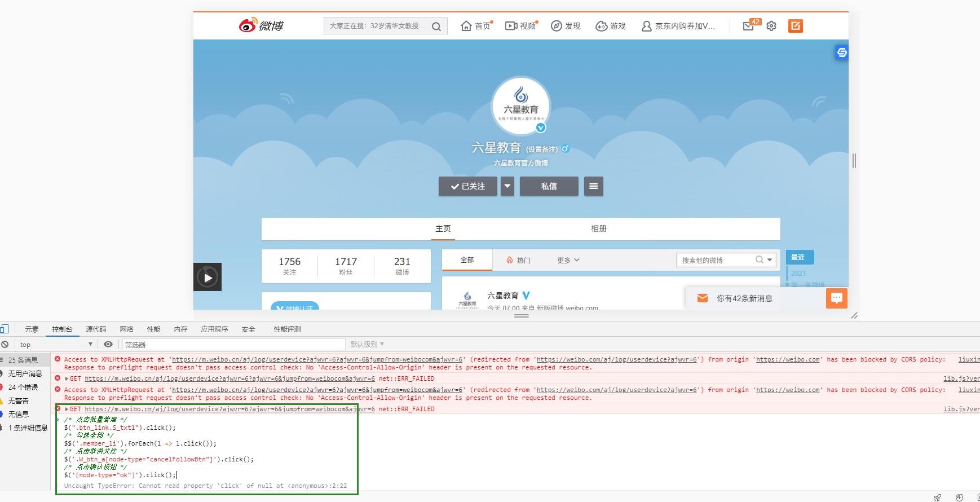The height and width of the screenshot is (502, 980).
Task: Open the 发现 discover section
Action: [x=566, y=26]
